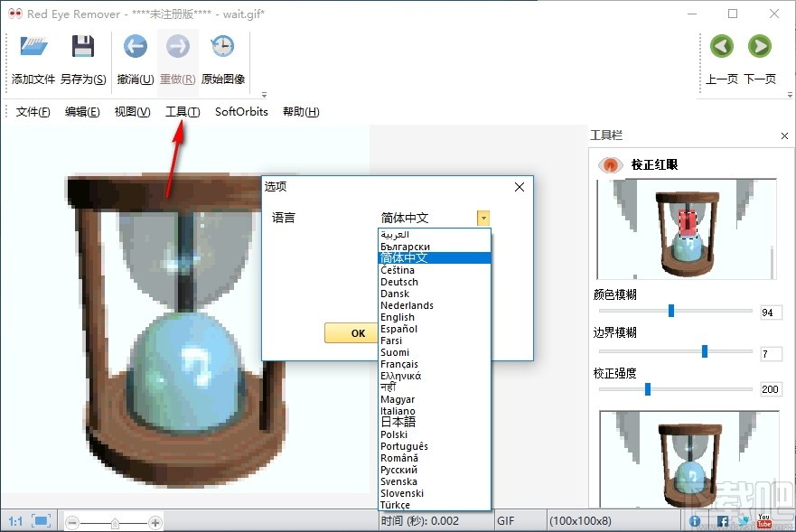Open the language dropdown in the options dialog
The width and height of the screenshot is (796, 532).
tap(482, 218)
